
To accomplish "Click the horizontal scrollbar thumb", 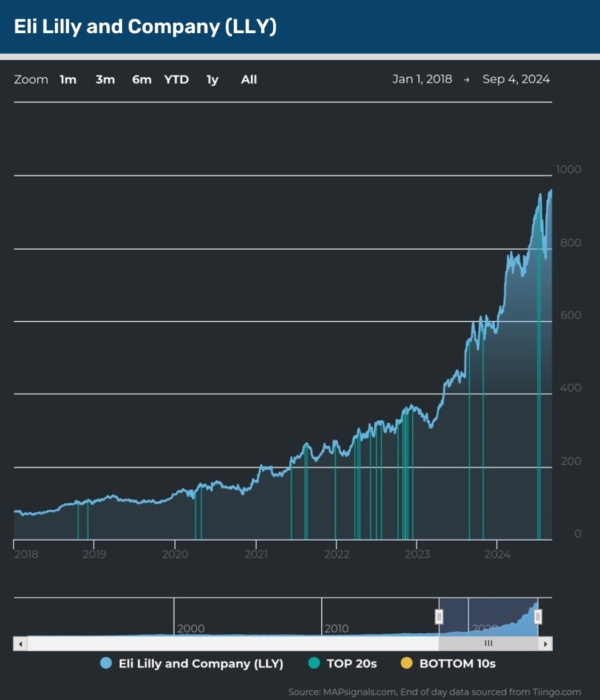I will 489,644.
